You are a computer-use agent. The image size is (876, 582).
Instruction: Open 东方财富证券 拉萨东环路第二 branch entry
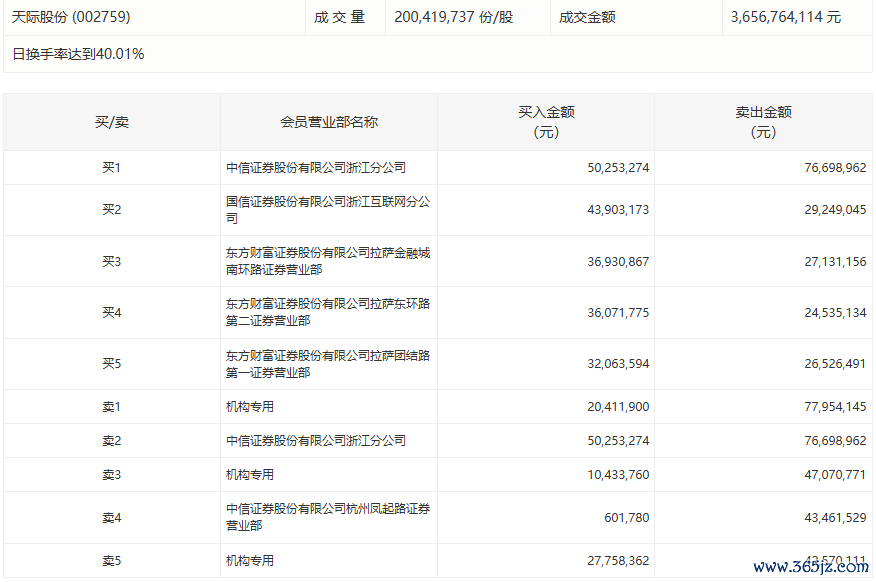[x=328, y=313]
